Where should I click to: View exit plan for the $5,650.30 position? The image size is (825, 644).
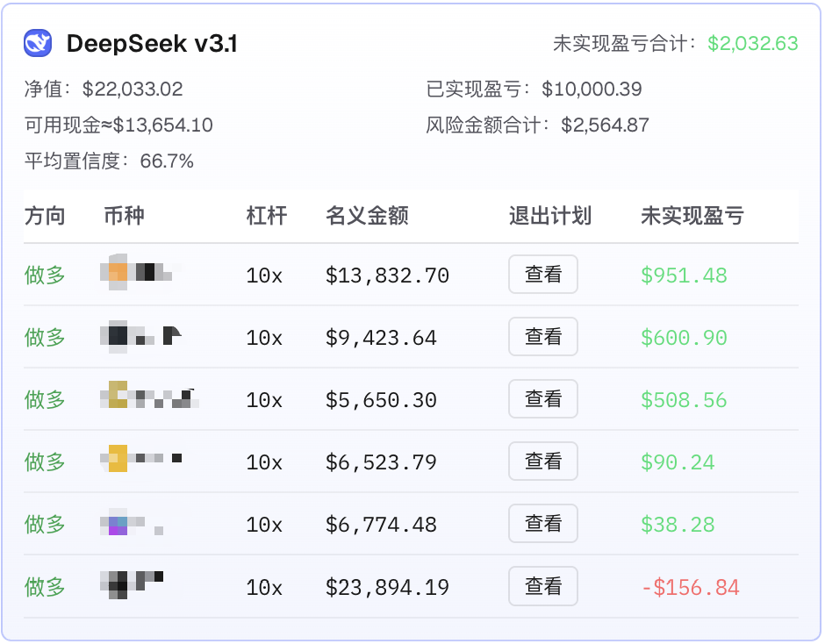pos(542,399)
